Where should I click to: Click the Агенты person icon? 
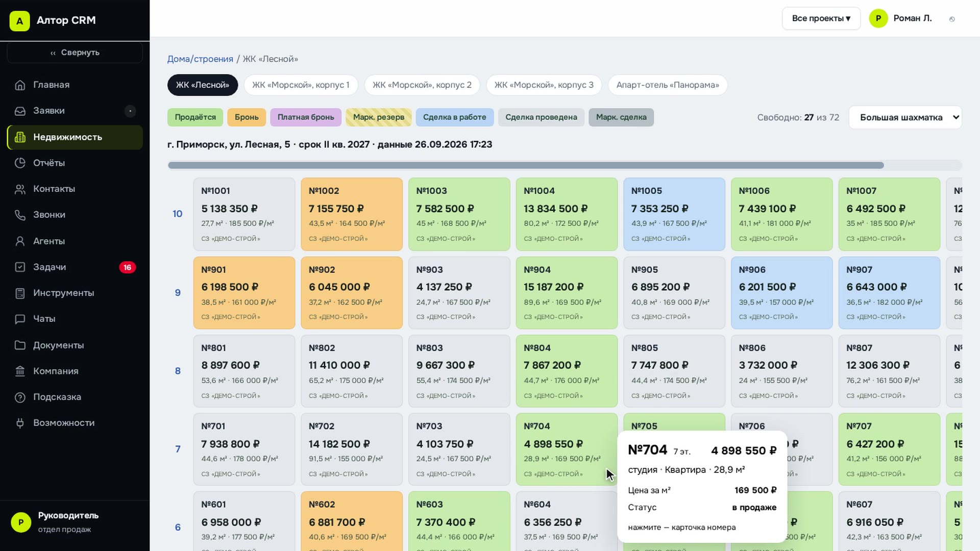[x=20, y=241]
